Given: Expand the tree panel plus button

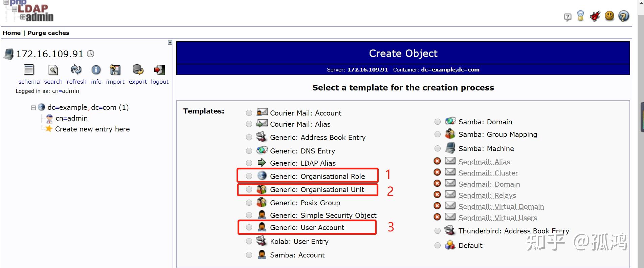Looking at the screenshot, I should point(170,42).
